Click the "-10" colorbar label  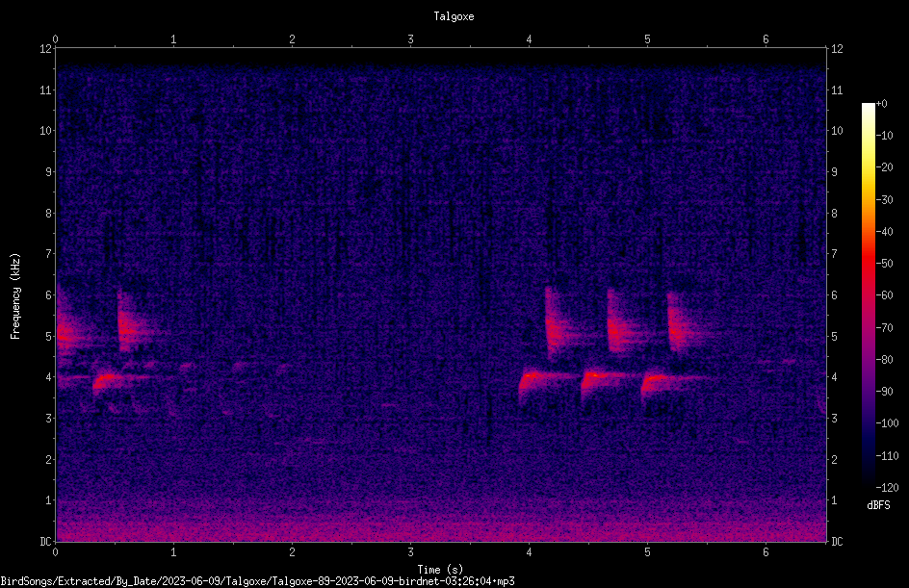click(x=884, y=136)
